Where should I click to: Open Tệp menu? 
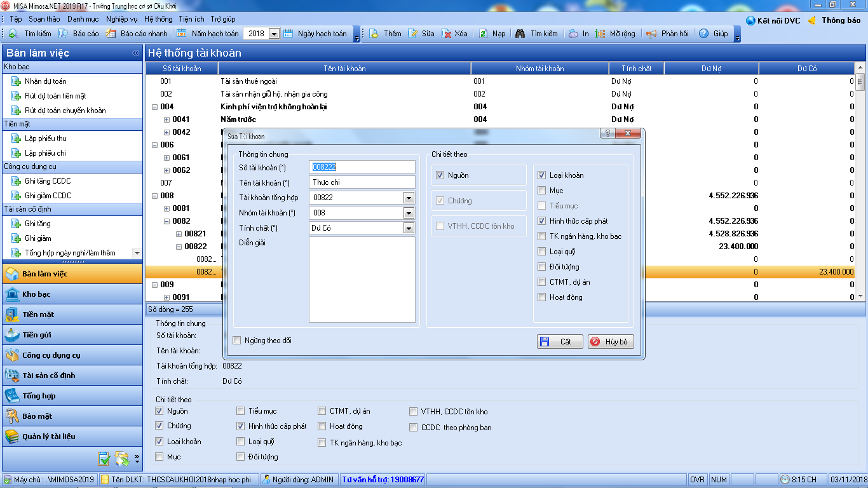pyautogui.click(x=16, y=19)
